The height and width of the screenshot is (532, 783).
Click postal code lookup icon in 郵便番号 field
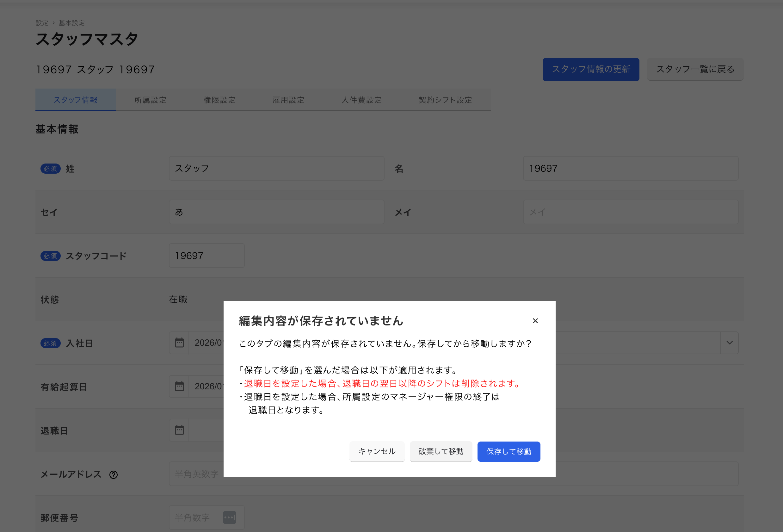tap(230, 517)
